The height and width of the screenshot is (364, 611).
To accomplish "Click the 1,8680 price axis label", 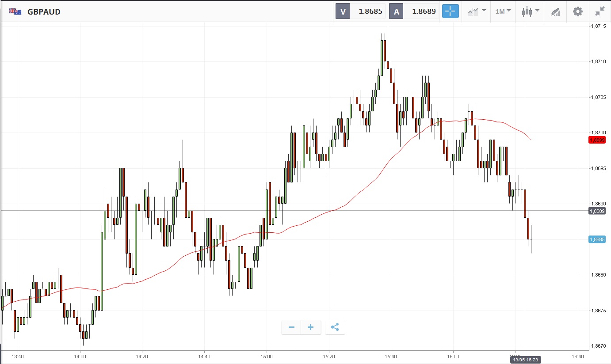I will click(x=598, y=275).
